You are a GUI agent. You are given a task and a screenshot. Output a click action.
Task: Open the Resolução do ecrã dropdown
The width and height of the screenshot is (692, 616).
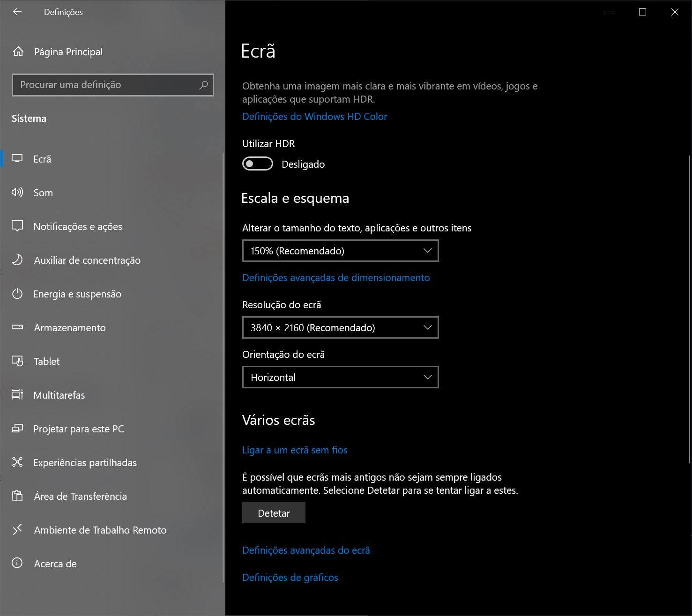pyautogui.click(x=340, y=327)
